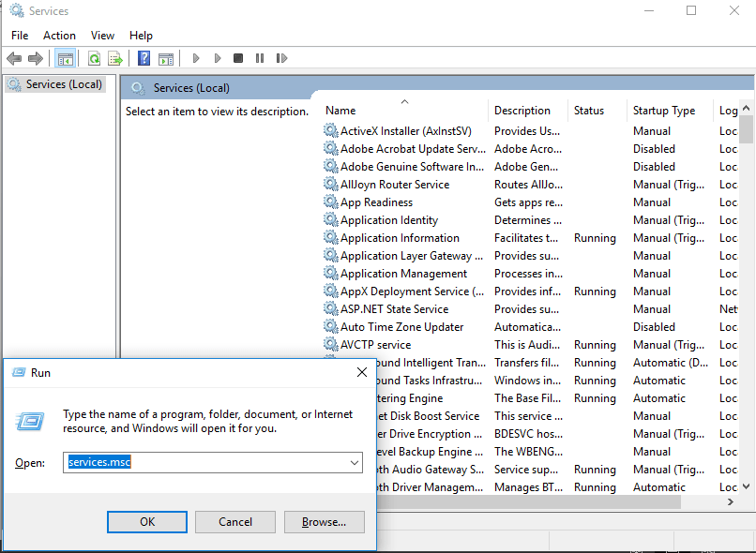The image size is (756, 553).
Task: Click the Stop Service square icon
Action: [x=238, y=58]
